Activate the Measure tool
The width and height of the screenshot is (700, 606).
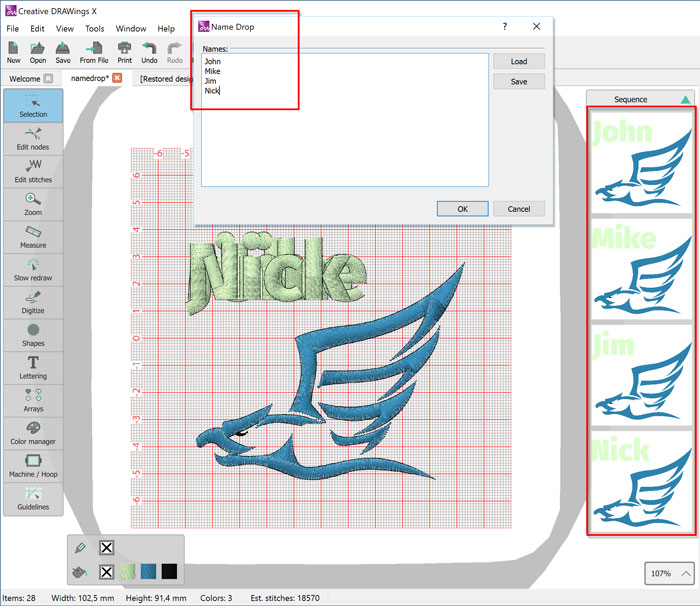point(33,236)
